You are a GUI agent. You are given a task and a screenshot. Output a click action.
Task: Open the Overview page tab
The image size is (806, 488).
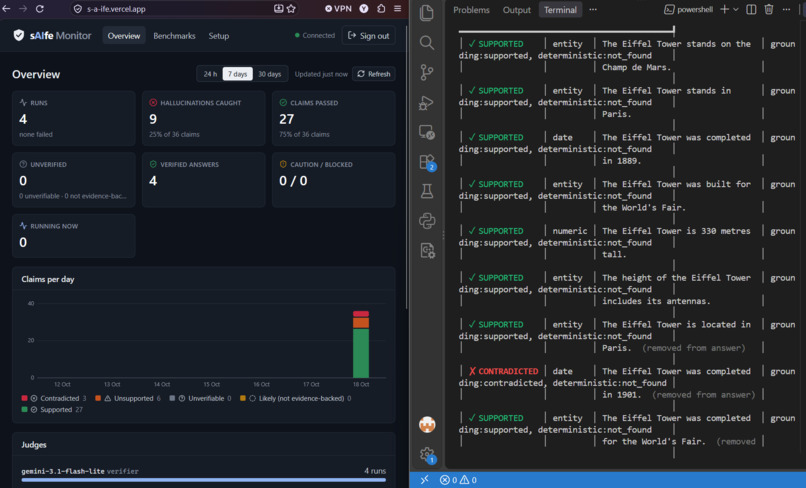pyautogui.click(x=124, y=35)
